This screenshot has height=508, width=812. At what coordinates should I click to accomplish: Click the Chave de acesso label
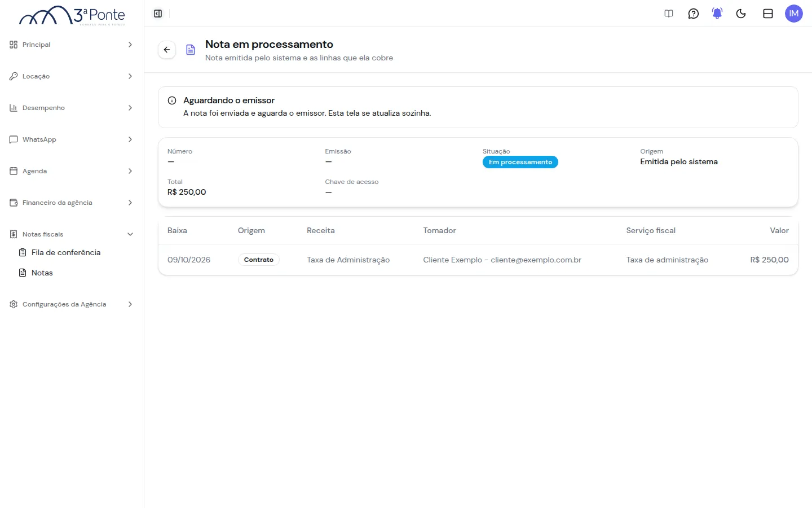coord(352,182)
